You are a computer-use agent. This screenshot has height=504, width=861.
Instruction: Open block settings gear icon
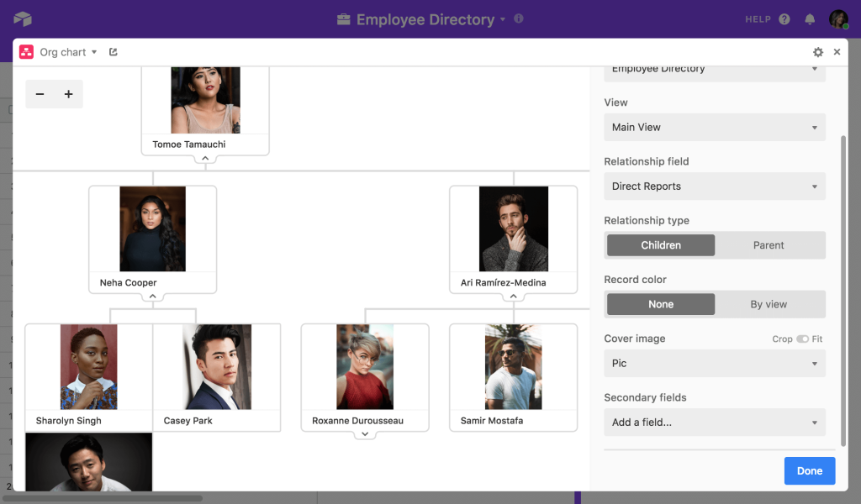pos(817,52)
